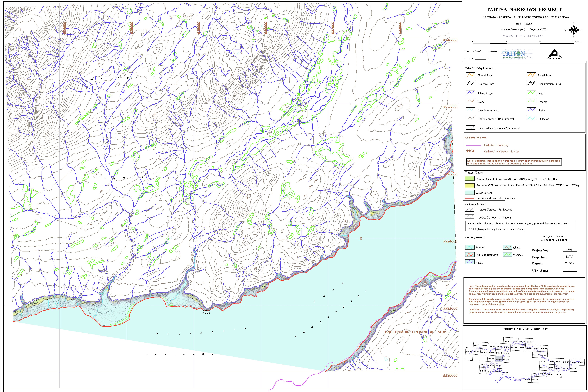Click the cyan Water Surface swatch
This screenshot has height=392, width=588.
[x=470, y=193]
